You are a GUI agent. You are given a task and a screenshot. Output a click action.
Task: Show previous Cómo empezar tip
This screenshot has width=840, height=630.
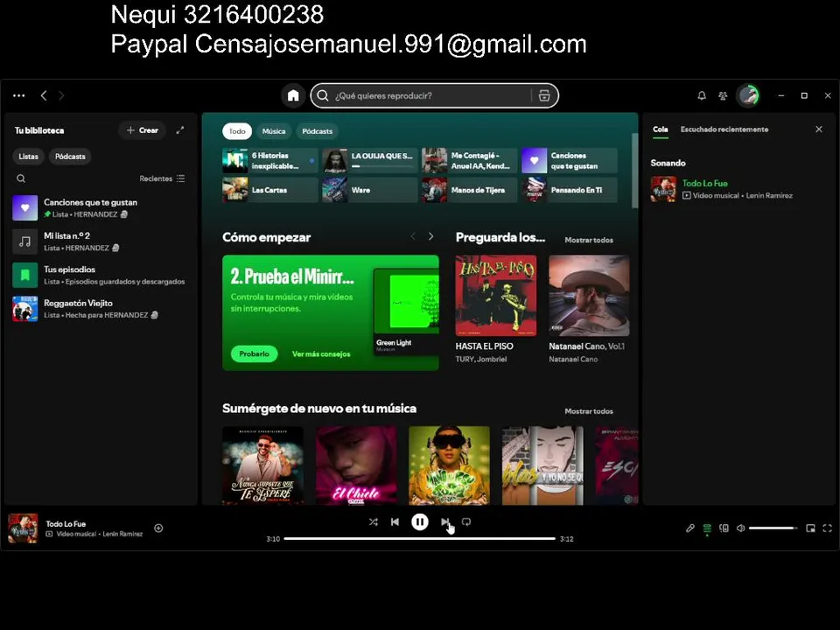413,236
